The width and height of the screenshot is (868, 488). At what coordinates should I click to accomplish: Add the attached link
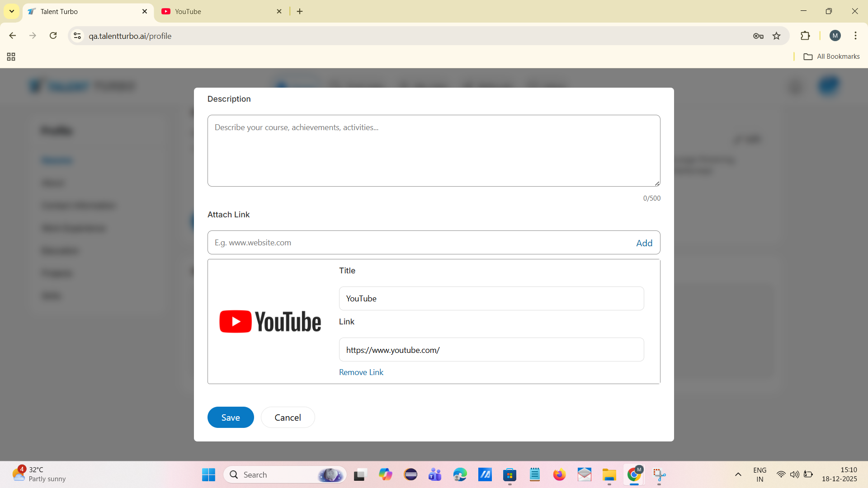(x=644, y=243)
